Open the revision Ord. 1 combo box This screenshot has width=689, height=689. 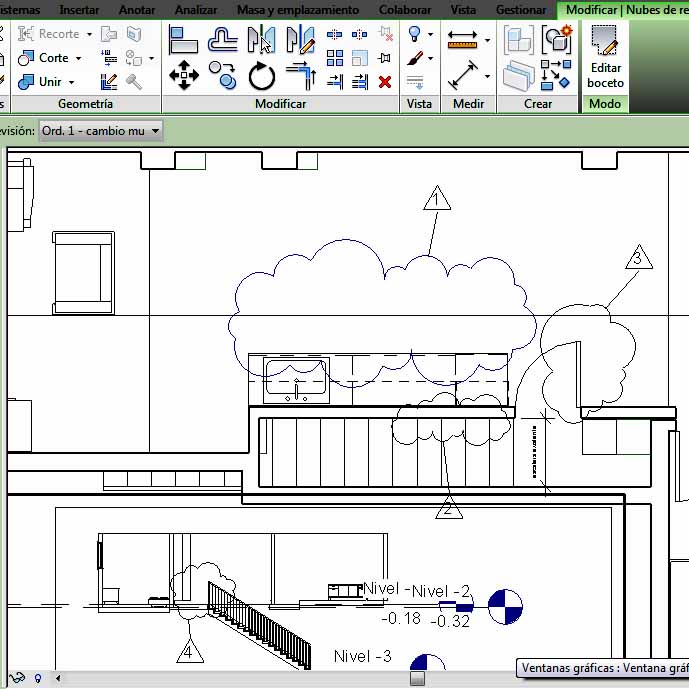(100, 131)
